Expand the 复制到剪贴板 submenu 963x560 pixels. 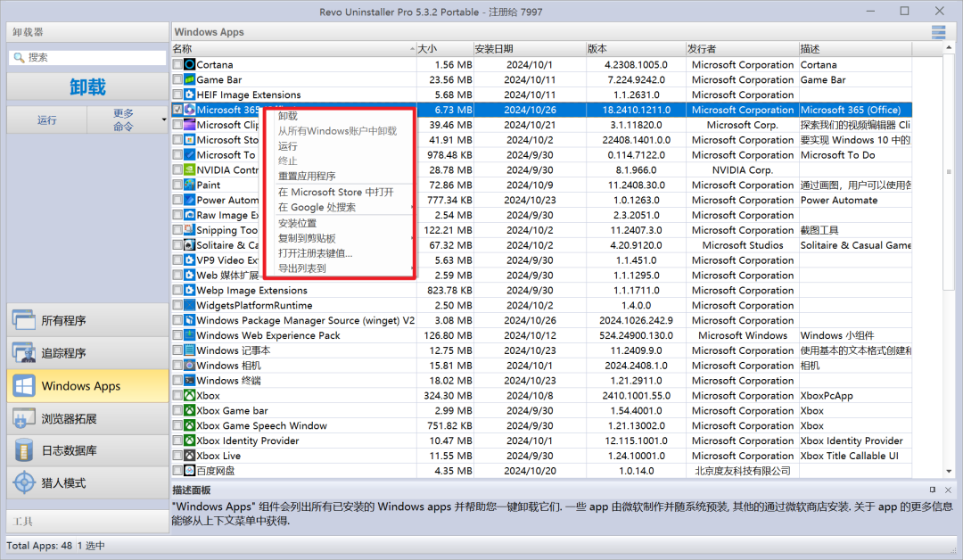411,238
